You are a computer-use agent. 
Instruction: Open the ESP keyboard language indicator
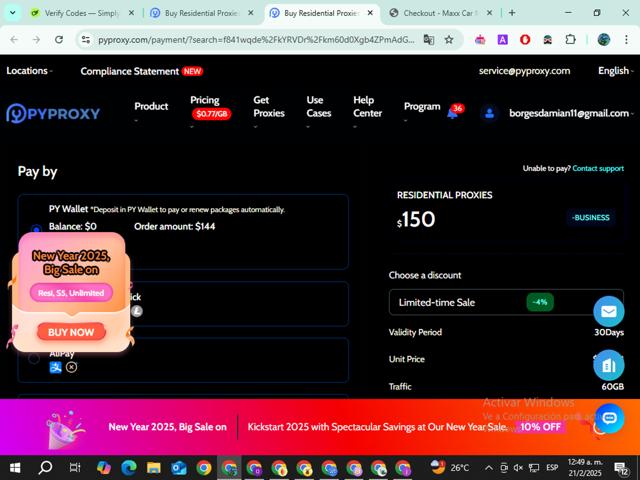tap(552, 468)
